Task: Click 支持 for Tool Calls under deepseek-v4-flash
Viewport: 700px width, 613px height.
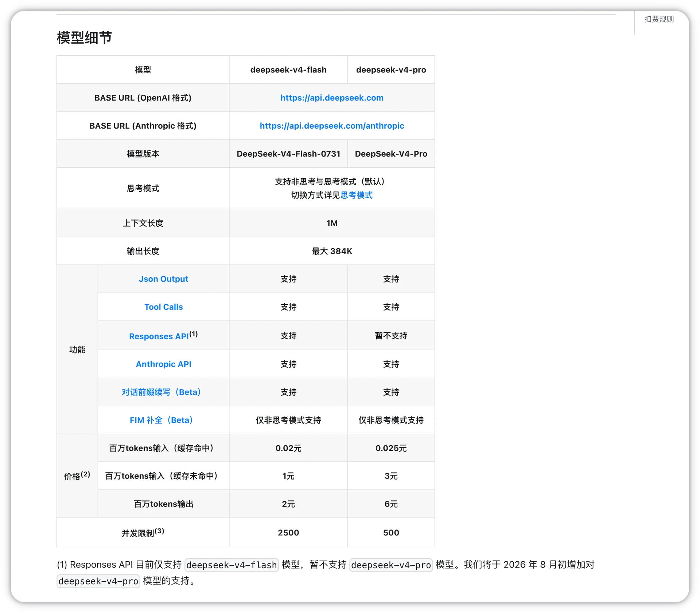Action: [x=288, y=307]
